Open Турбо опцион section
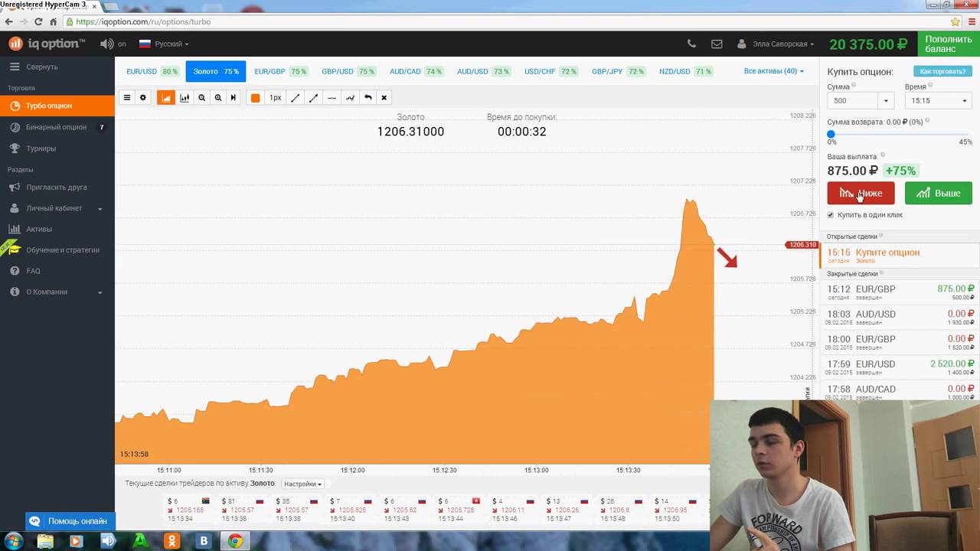 pyautogui.click(x=57, y=106)
